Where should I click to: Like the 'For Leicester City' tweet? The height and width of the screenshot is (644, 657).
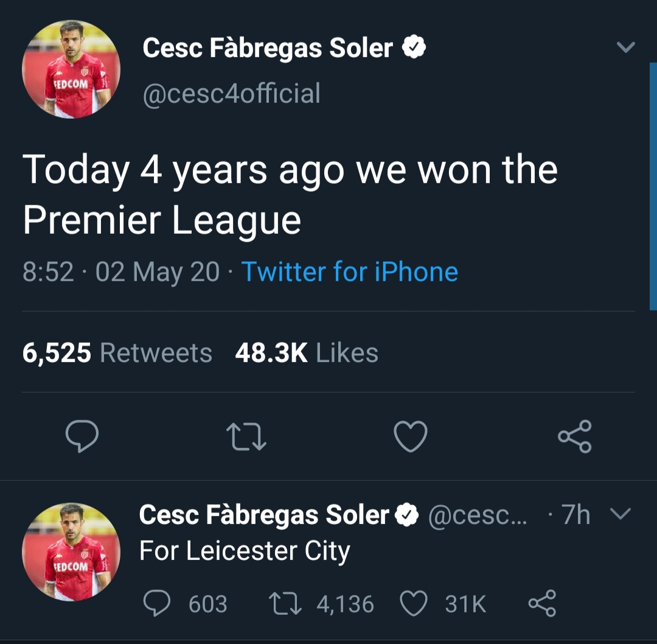pyautogui.click(x=414, y=603)
